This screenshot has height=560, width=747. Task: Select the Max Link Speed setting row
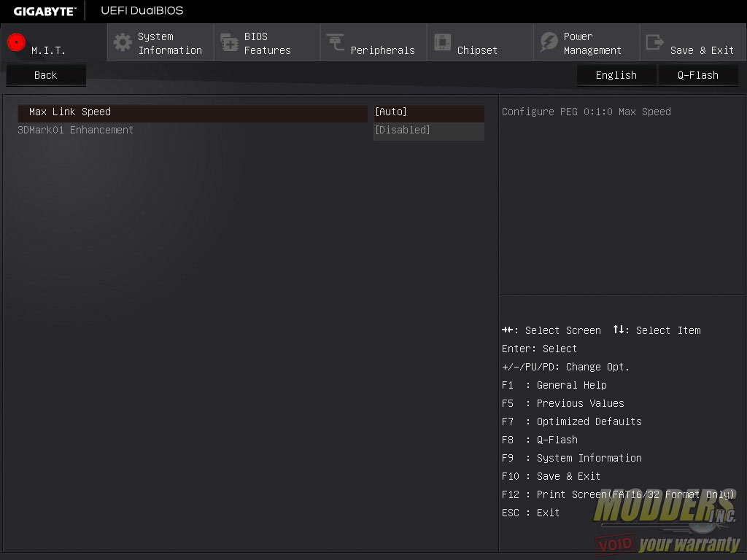click(x=193, y=112)
